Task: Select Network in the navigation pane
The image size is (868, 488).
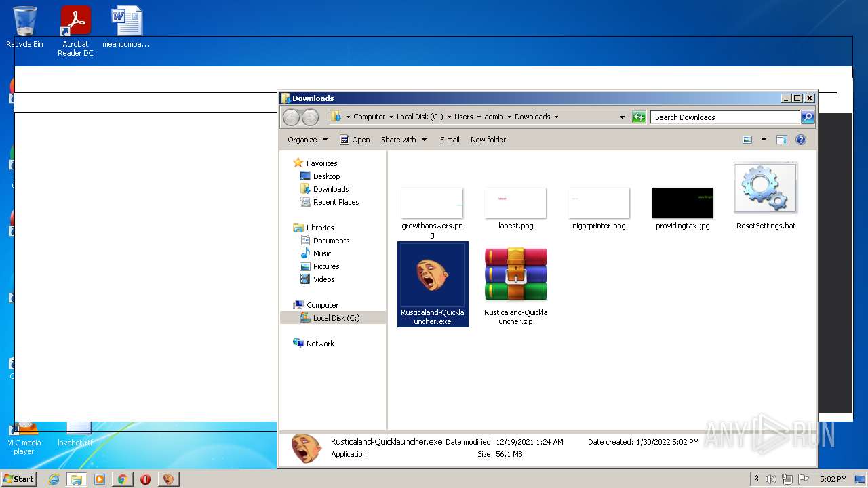Action: click(x=320, y=344)
